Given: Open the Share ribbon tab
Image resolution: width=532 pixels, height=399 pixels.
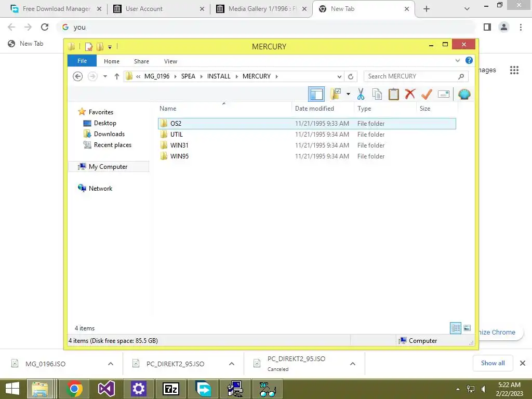Looking at the screenshot, I should tap(141, 61).
